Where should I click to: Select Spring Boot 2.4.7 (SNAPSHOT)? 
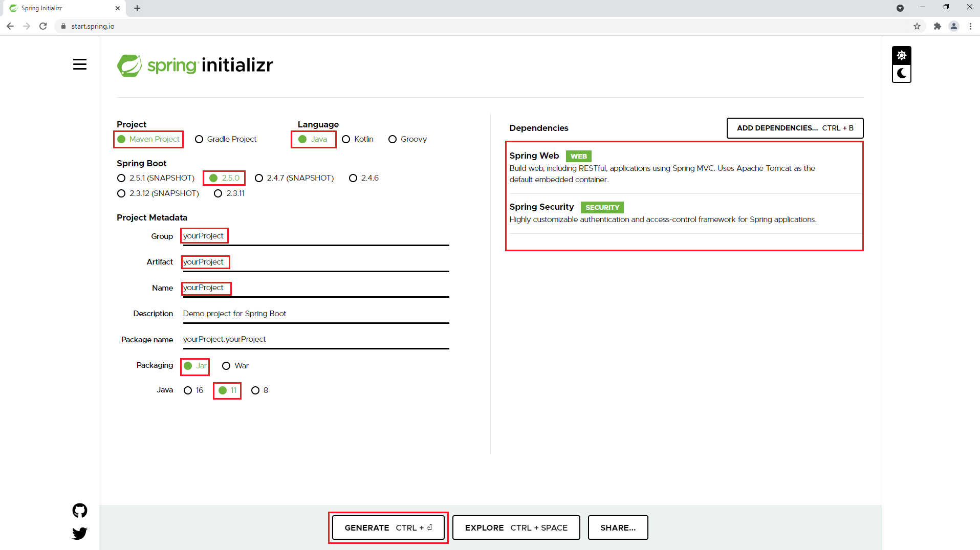[x=294, y=178]
